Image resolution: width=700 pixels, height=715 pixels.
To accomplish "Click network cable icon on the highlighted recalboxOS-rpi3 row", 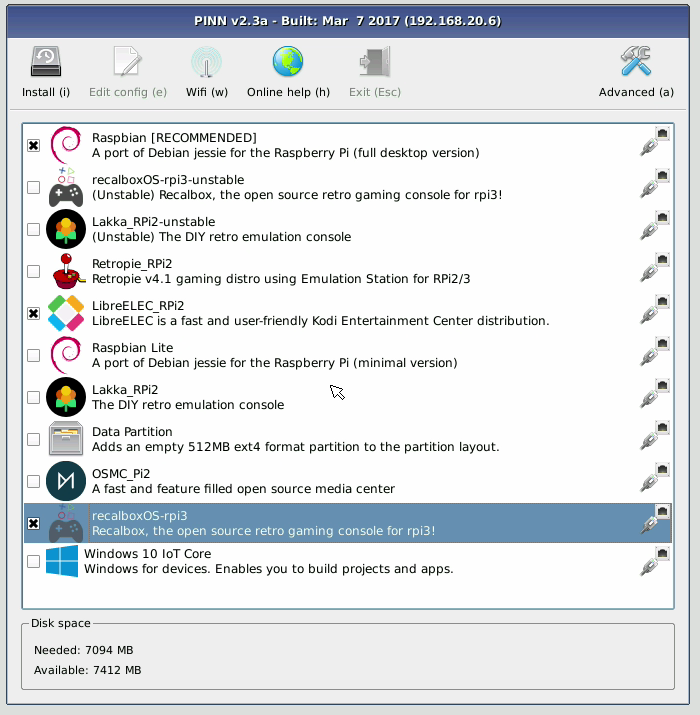I will (655, 519).
